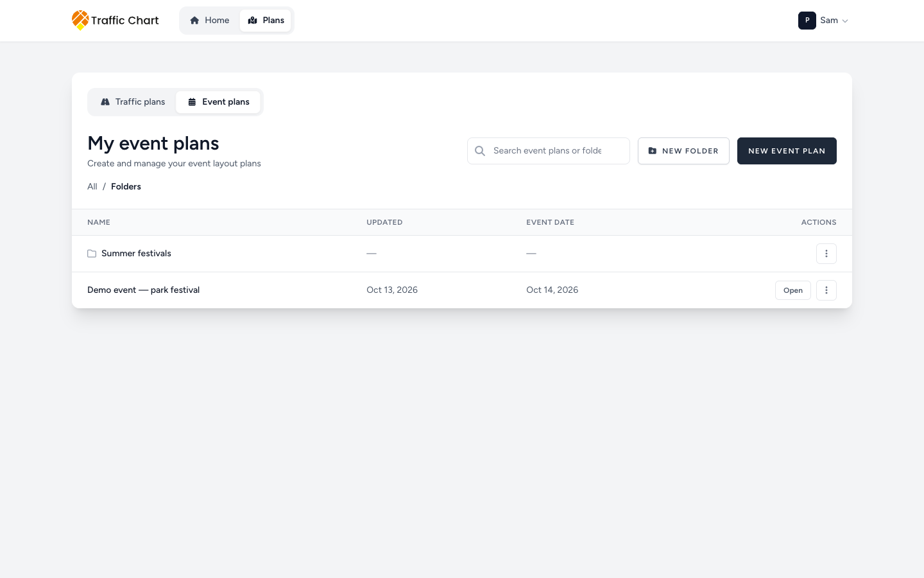Image resolution: width=924 pixels, height=578 pixels.
Task: Go to the Home nav tab
Action: point(209,21)
